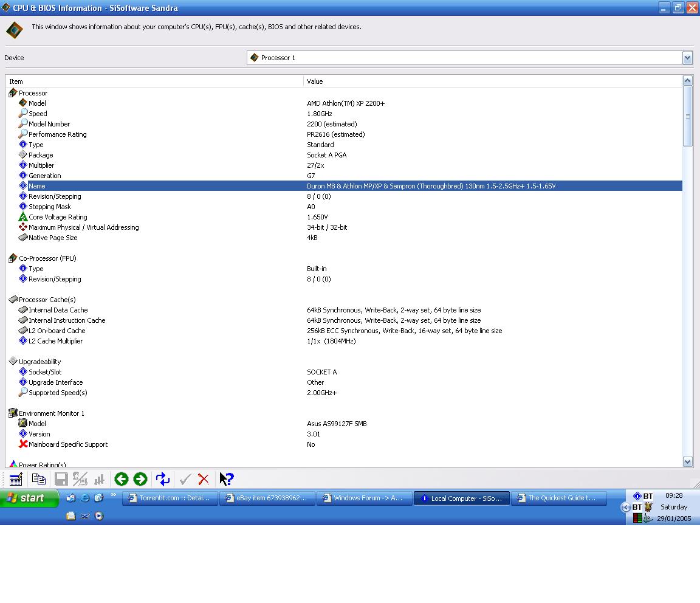Open the Device Processor 1 dropdown
Image resolution: width=700 pixels, height=603 pixels.
469,58
